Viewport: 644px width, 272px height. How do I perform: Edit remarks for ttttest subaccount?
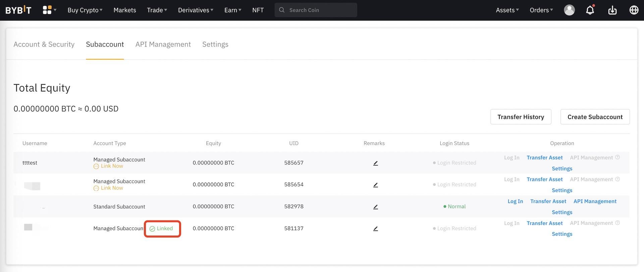pyautogui.click(x=375, y=163)
